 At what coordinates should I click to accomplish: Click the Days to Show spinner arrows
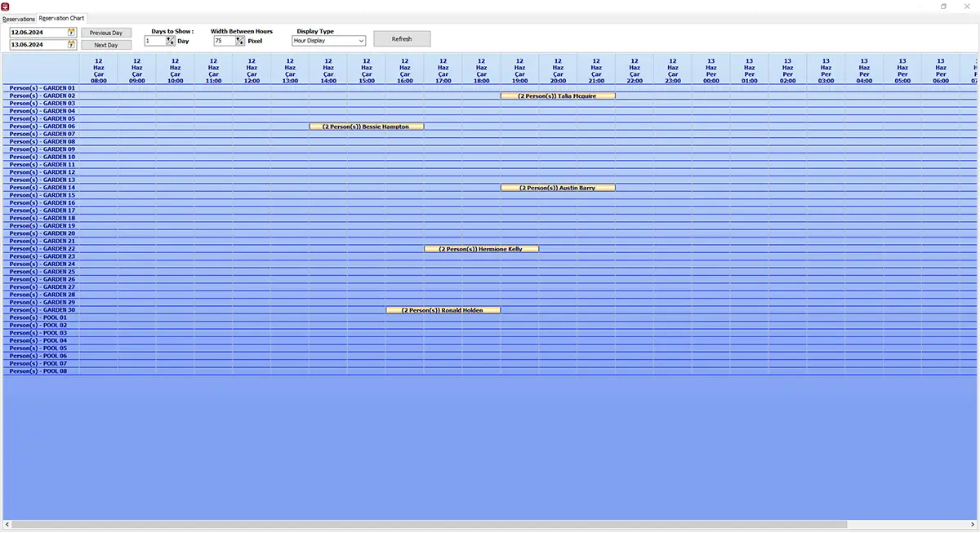[171, 41]
